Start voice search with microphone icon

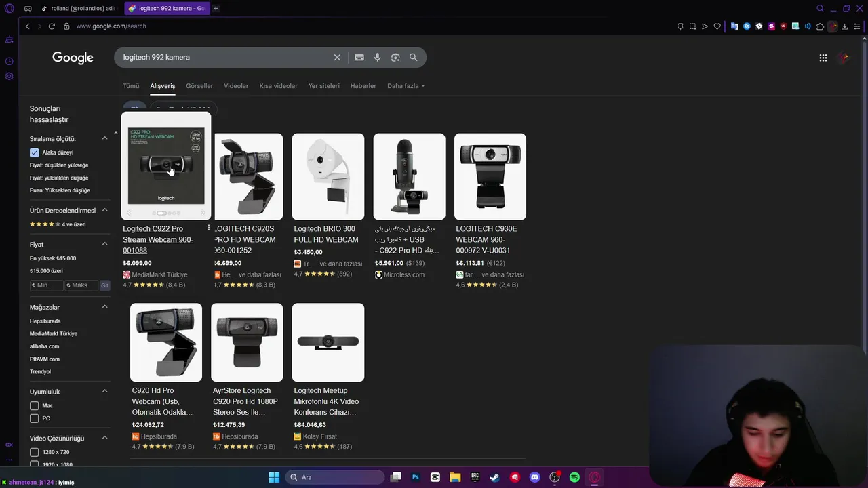click(x=378, y=58)
